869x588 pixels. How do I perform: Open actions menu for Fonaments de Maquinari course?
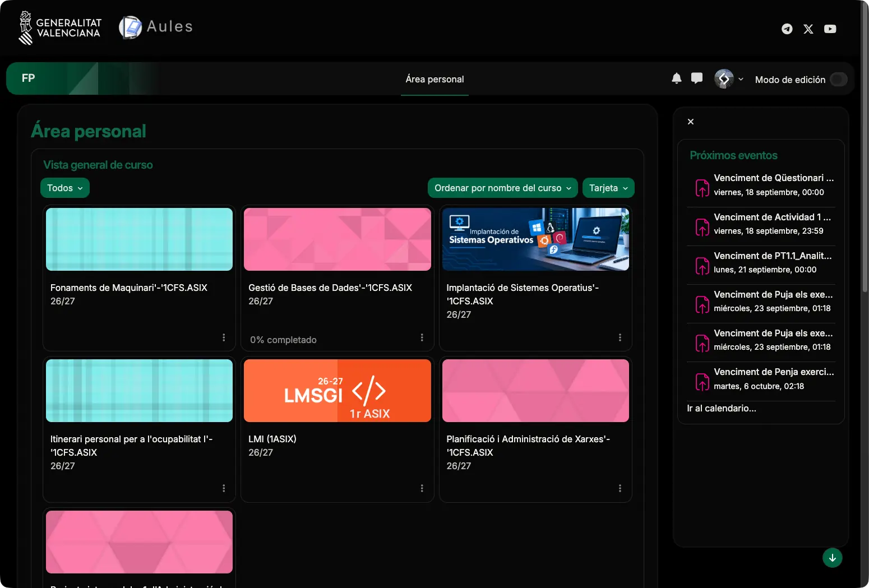point(224,337)
